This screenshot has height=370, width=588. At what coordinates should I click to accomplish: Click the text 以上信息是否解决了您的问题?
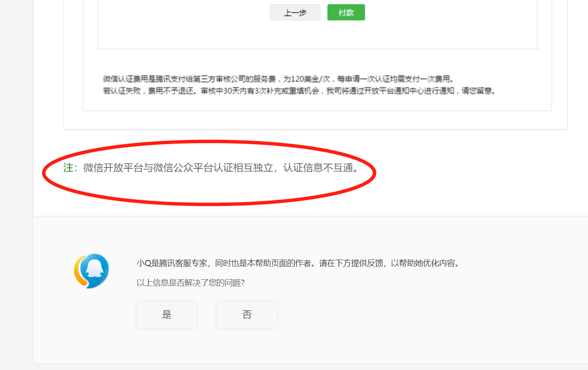point(191,283)
